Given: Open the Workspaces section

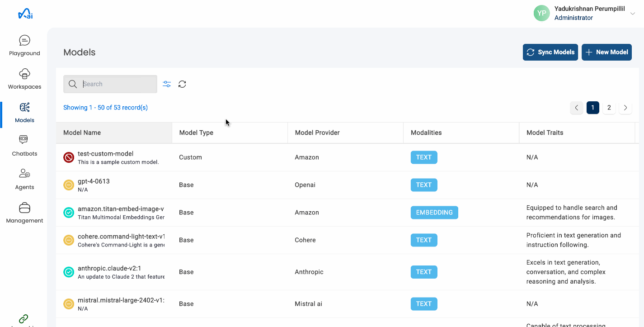Looking at the screenshot, I should pos(24,79).
